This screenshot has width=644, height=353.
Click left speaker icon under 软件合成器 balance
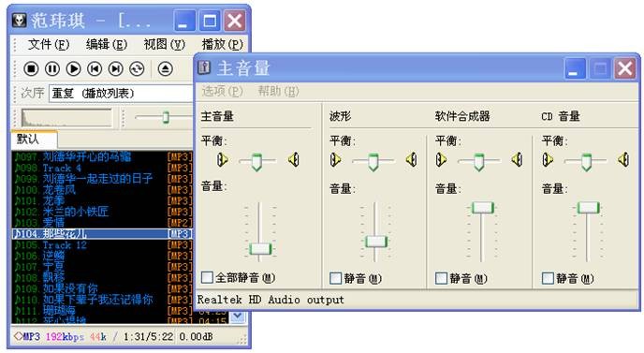tap(441, 159)
